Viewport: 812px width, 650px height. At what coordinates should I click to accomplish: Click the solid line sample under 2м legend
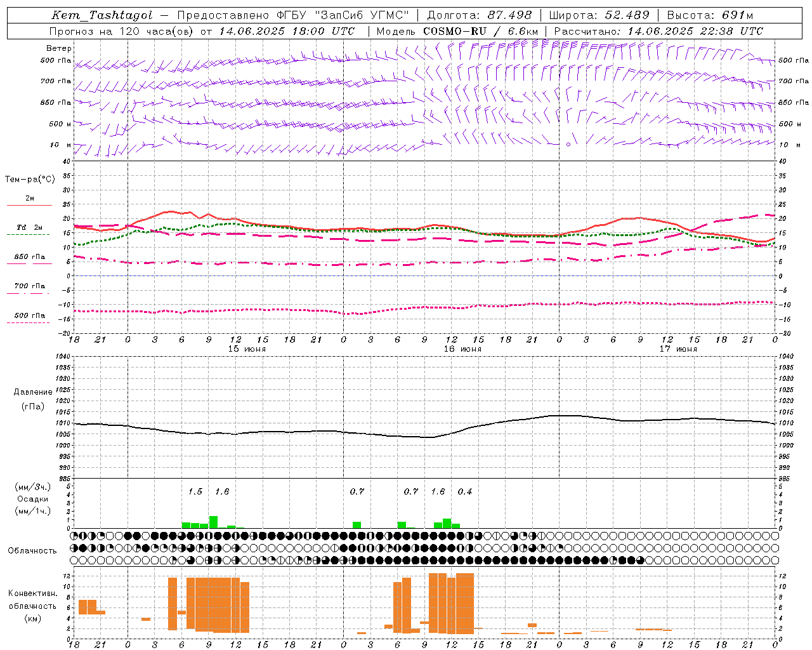[29, 206]
